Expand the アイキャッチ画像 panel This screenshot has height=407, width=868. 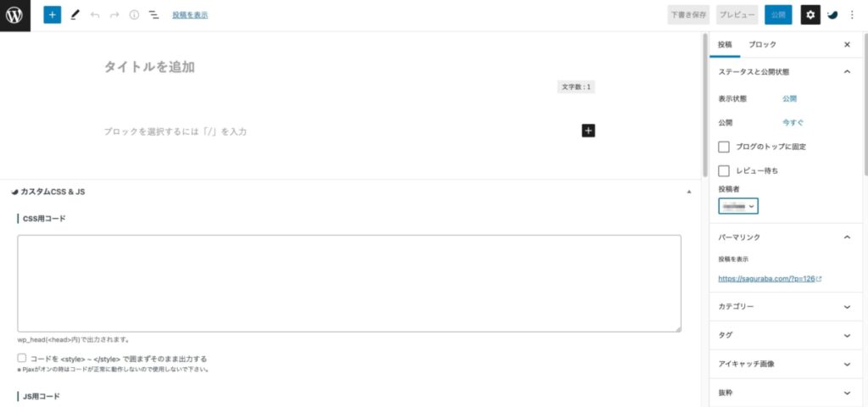[785, 365]
